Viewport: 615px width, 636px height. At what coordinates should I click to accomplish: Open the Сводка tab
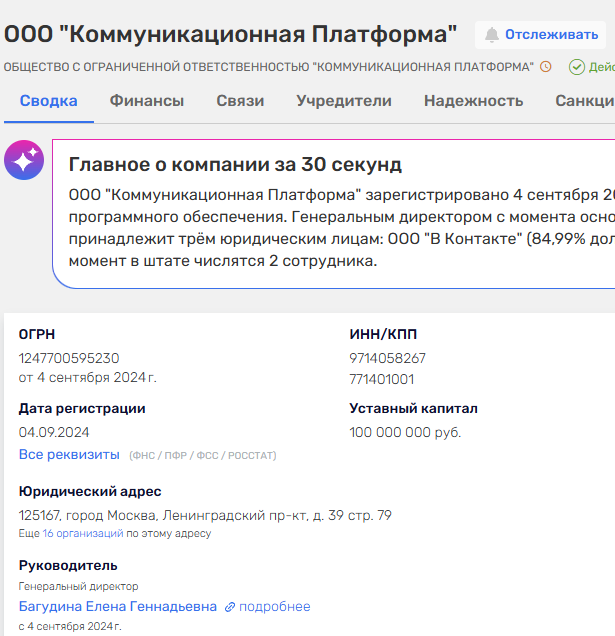[49, 101]
